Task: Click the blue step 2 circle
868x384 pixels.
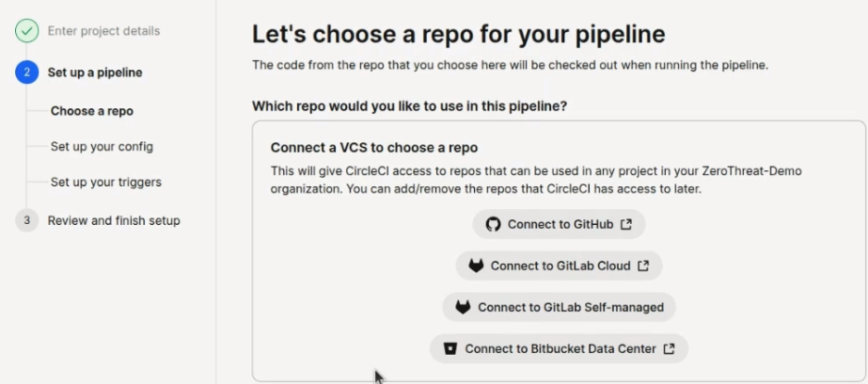Action: point(26,72)
